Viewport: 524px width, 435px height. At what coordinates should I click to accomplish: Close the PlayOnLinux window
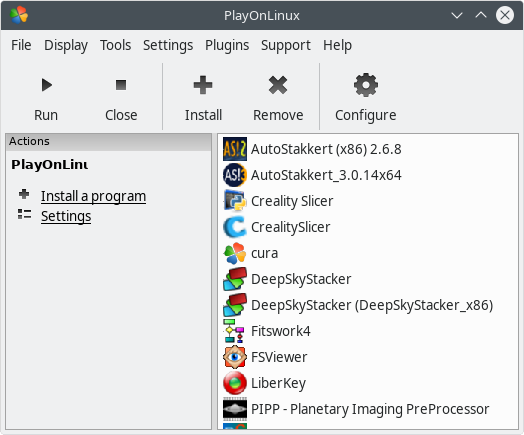point(505,15)
